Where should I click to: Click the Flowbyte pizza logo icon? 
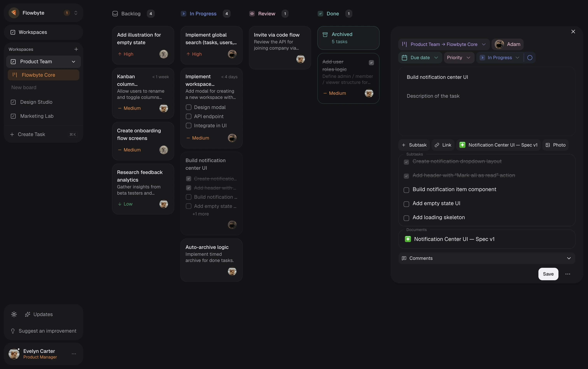[14, 13]
